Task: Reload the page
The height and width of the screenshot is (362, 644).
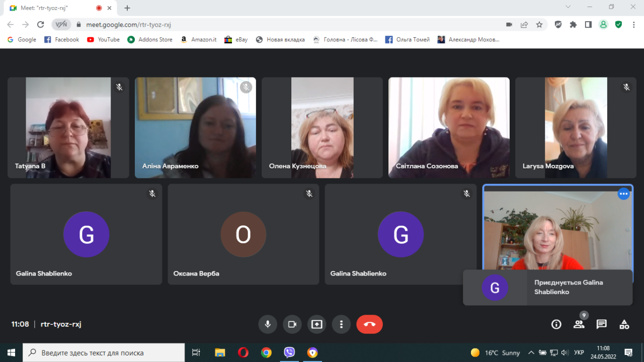Action: coord(41,24)
